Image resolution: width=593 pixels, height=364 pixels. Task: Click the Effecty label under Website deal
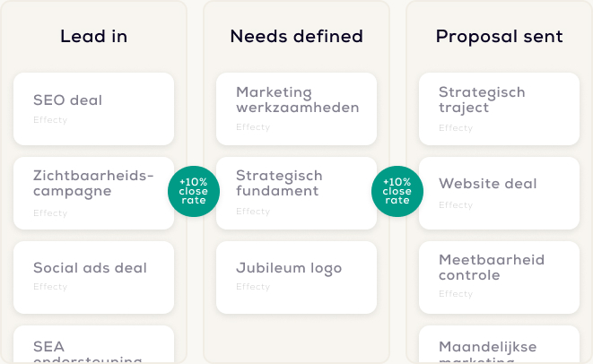pos(456,204)
